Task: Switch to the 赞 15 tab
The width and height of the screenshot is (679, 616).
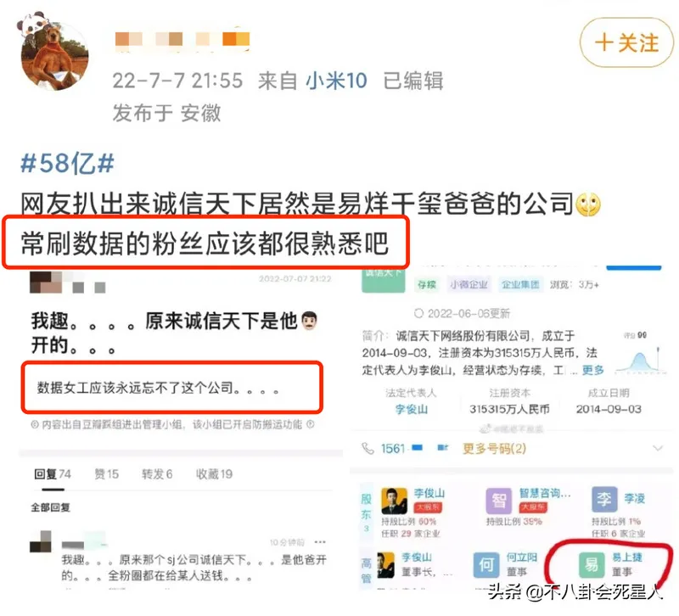Action: pyautogui.click(x=107, y=474)
